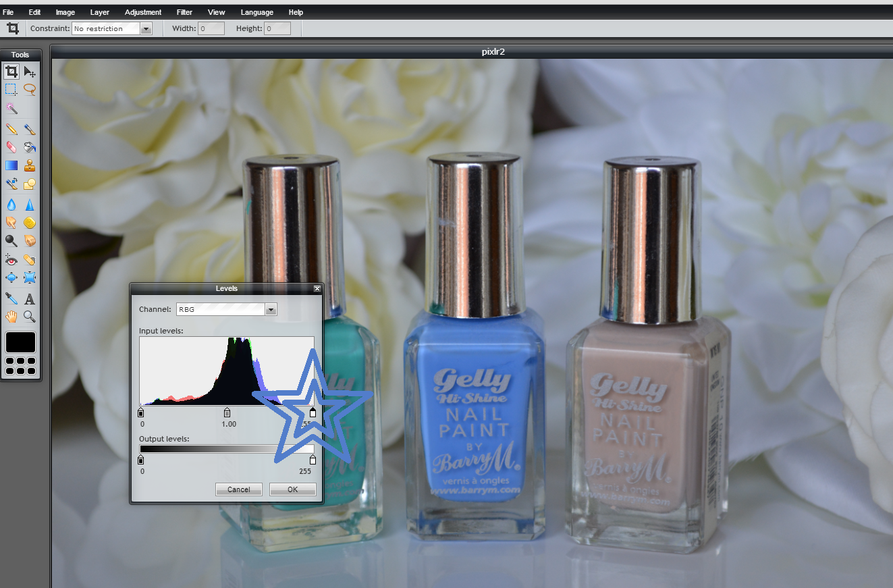Select the Clone Stamp tool

[30, 165]
